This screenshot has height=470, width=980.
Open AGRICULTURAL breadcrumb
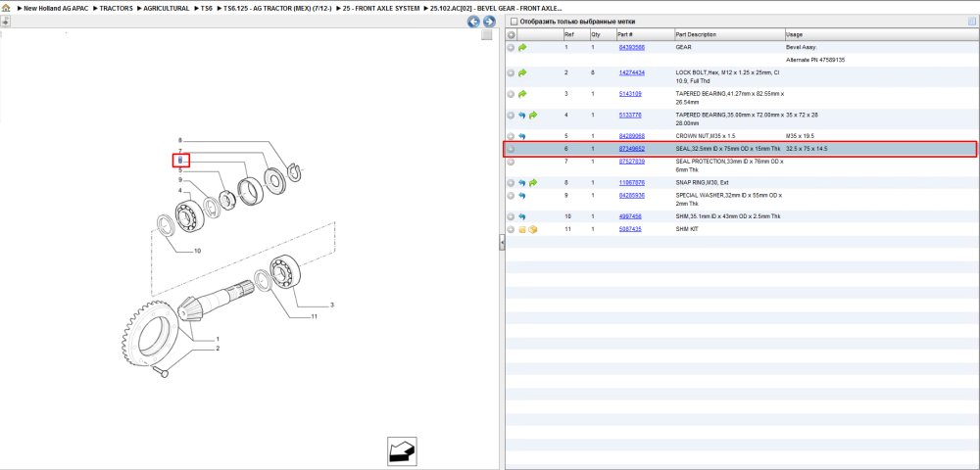[x=167, y=9]
